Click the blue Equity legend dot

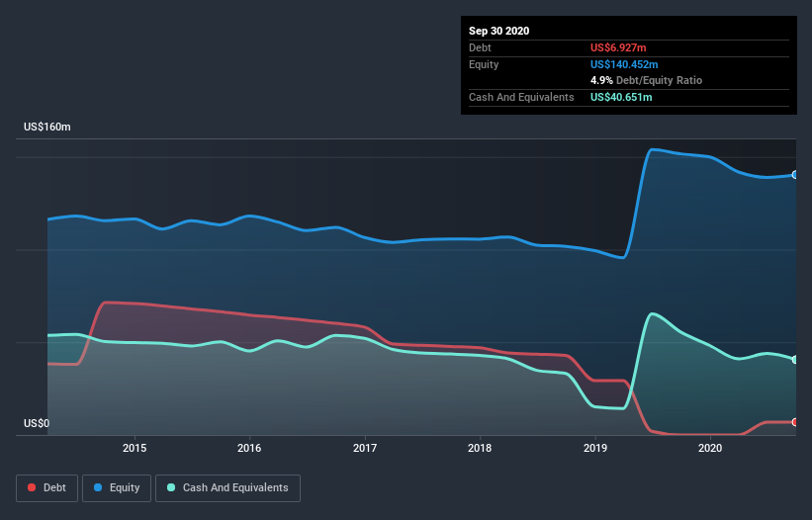[98, 487]
